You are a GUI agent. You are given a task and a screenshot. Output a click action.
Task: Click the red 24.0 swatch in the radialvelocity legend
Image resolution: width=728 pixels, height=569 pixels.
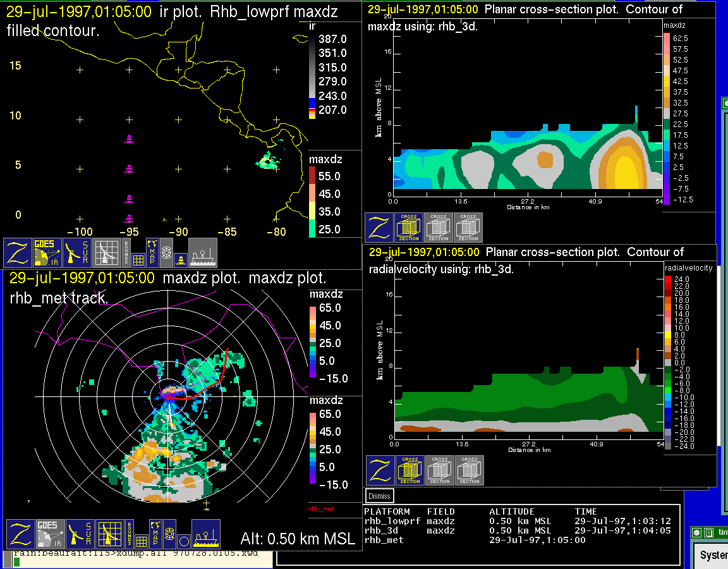pyautogui.click(x=667, y=279)
